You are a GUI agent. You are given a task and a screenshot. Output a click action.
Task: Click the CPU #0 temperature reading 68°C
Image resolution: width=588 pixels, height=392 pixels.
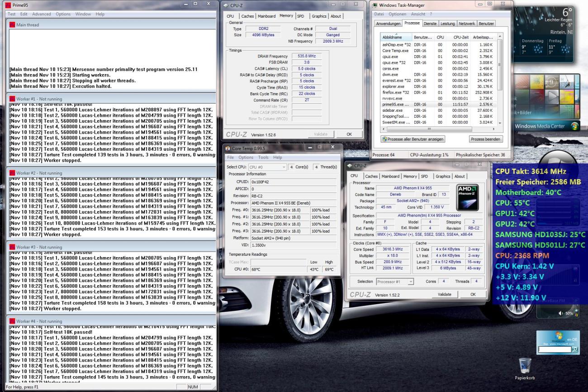click(279, 270)
